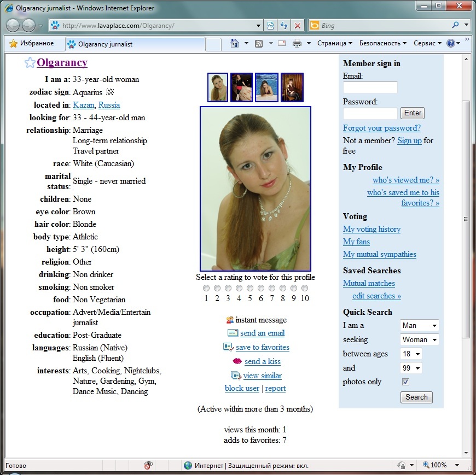
Task: Open the Сервис menu
Action: tap(427, 43)
